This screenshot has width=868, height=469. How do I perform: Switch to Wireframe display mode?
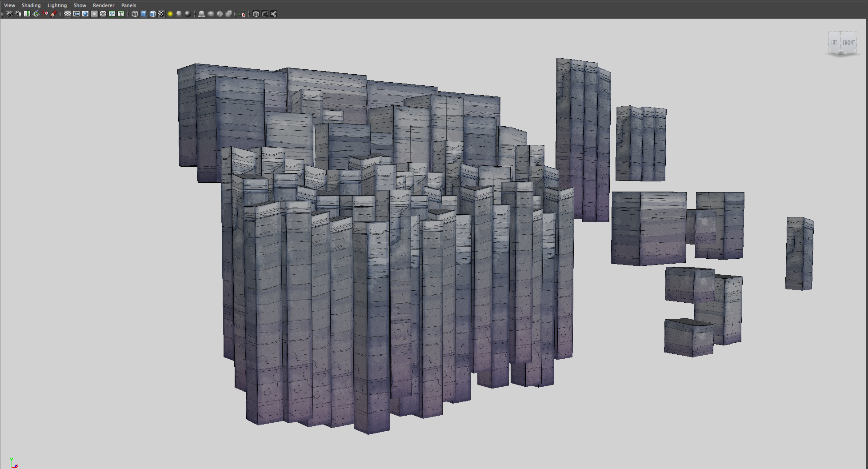pyautogui.click(x=135, y=14)
